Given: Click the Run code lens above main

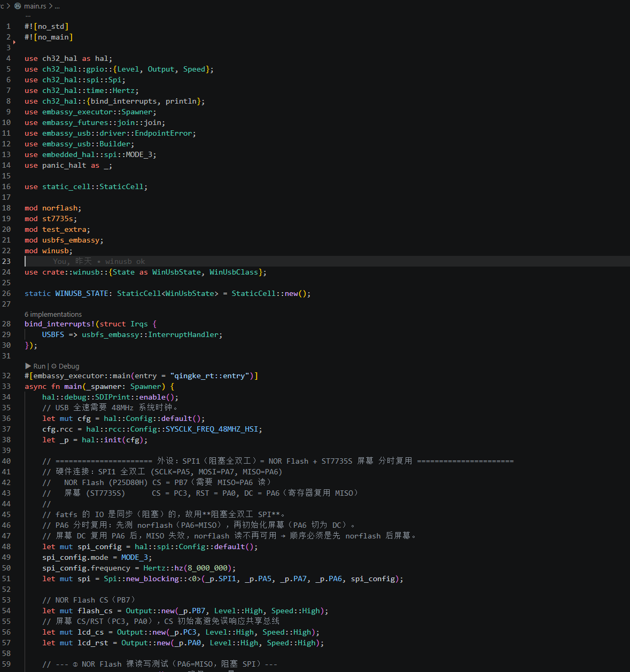Looking at the screenshot, I should [35, 366].
